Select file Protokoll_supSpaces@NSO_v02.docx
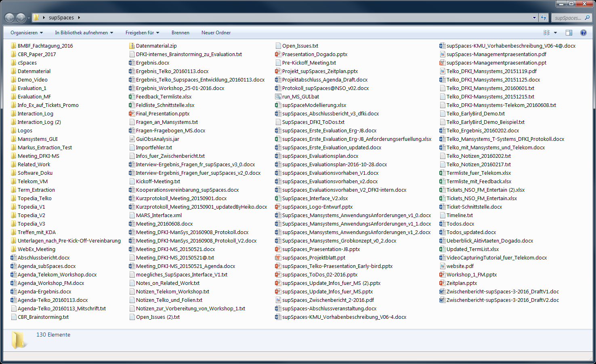 322,88
